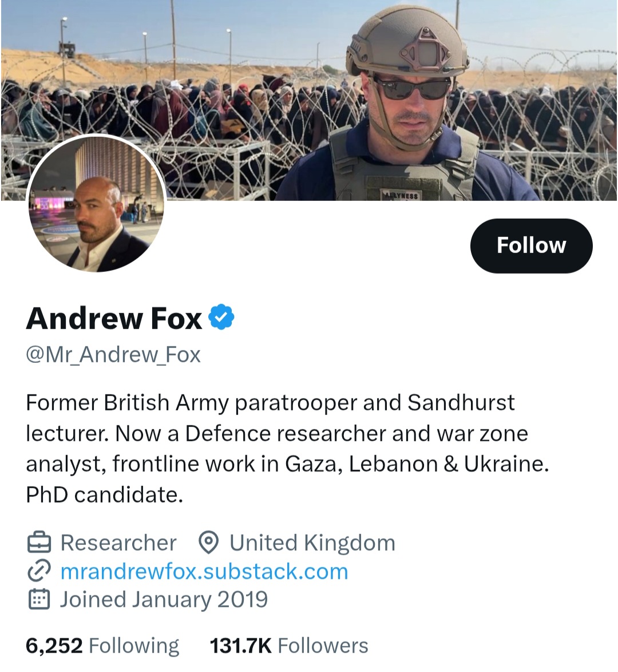View the header banner photo

[309, 100]
